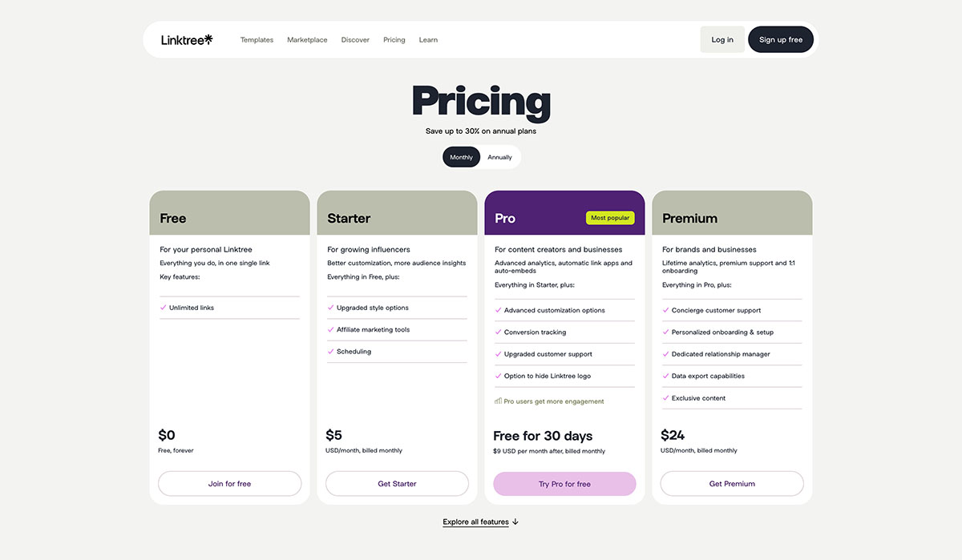This screenshot has height=560, width=962.
Task: Click the checkmark beside Scheduling
Action: [330, 351]
